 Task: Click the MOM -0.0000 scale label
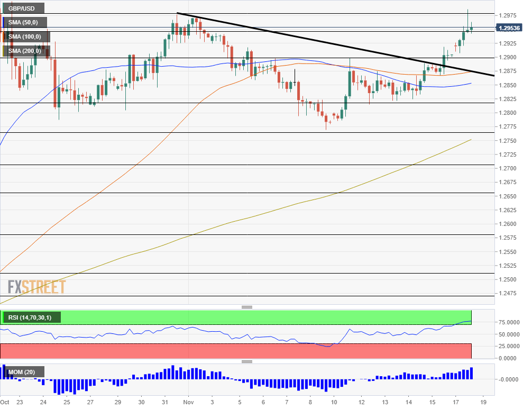pyautogui.click(x=509, y=379)
